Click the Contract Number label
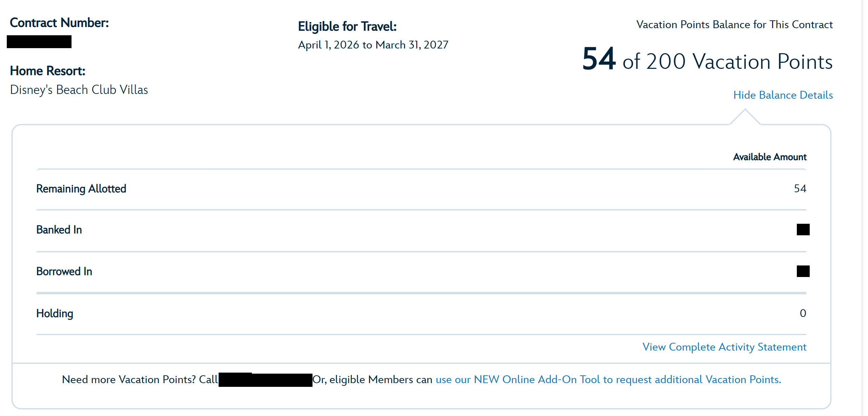Screen dimensions: 868x416 (59, 23)
